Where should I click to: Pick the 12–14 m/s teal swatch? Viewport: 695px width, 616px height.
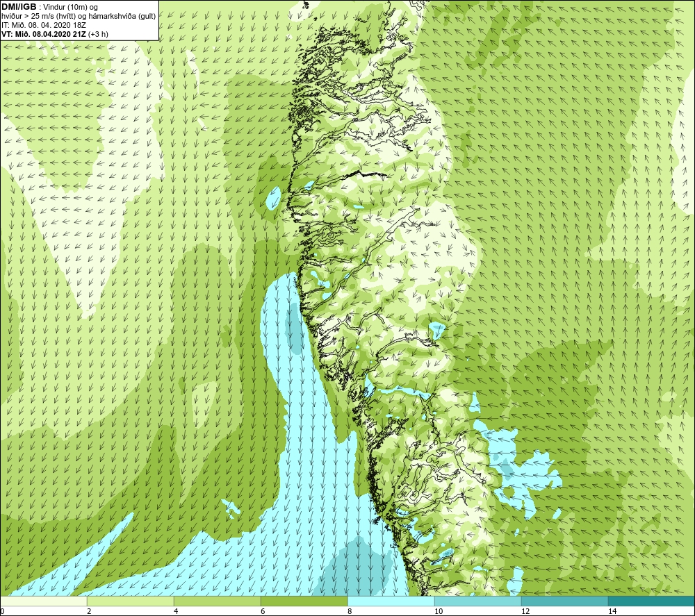click(564, 601)
